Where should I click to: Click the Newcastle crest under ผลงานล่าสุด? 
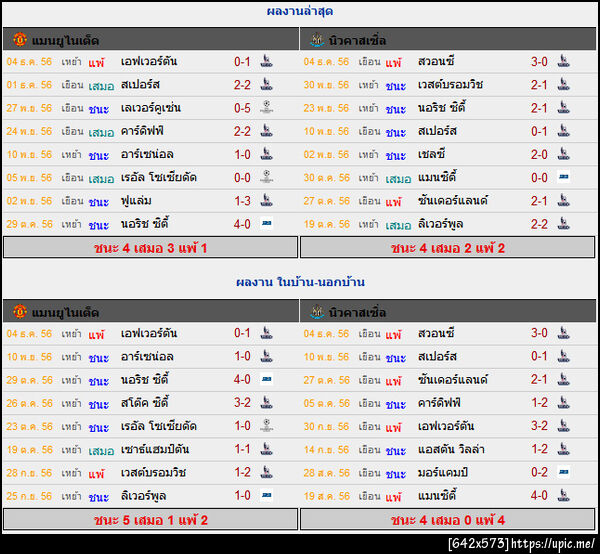click(x=317, y=39)
